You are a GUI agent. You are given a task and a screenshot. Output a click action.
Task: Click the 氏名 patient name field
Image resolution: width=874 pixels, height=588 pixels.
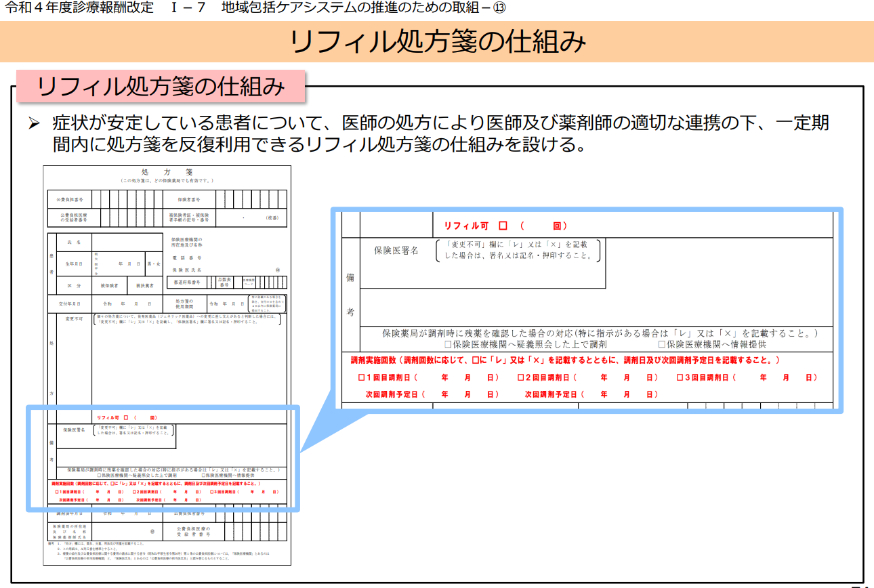tap(125, 242)
